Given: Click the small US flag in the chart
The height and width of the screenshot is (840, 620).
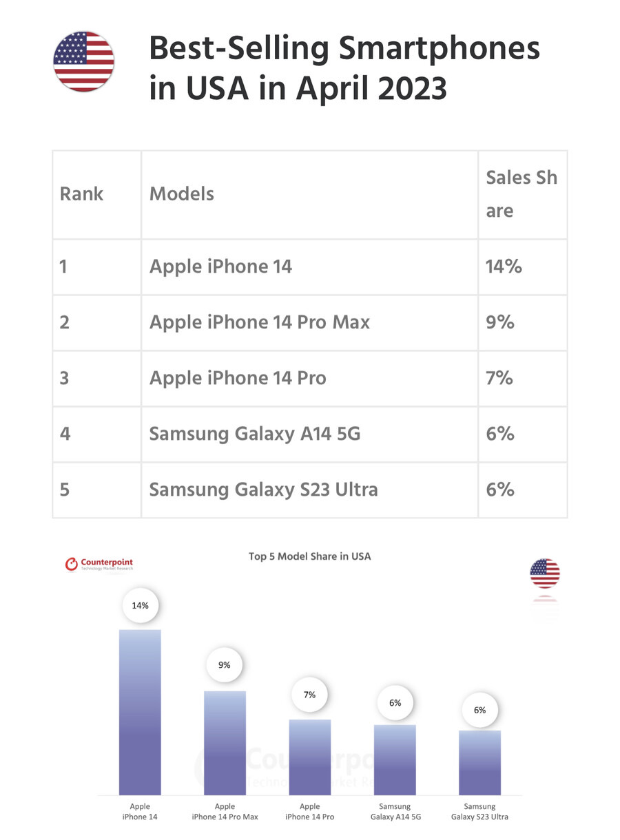Looking at the screenshot, I should 544,574.
